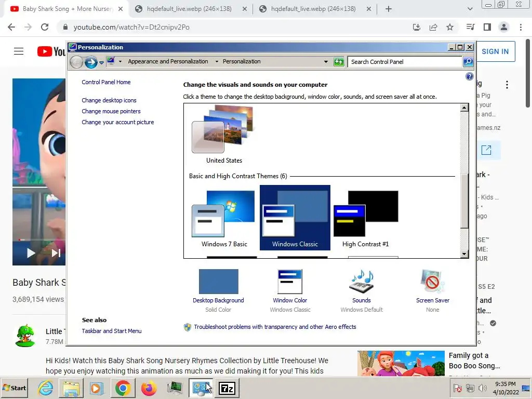Open recent pages dropdown arrow
The image size is (532, 399).
point(101,62)
